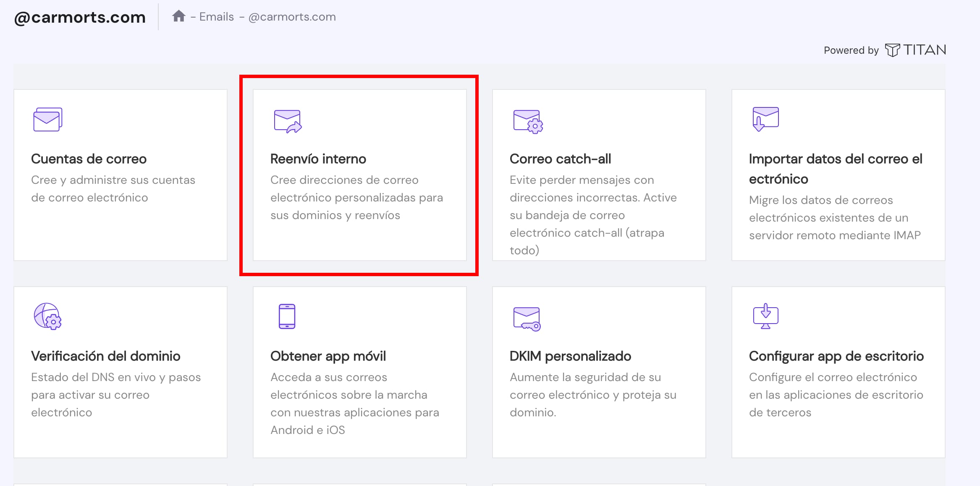The width and height of the screenshot is (980, 486).
Task: Select the Obtener app móvil title
Action: (x=328, y=356)
